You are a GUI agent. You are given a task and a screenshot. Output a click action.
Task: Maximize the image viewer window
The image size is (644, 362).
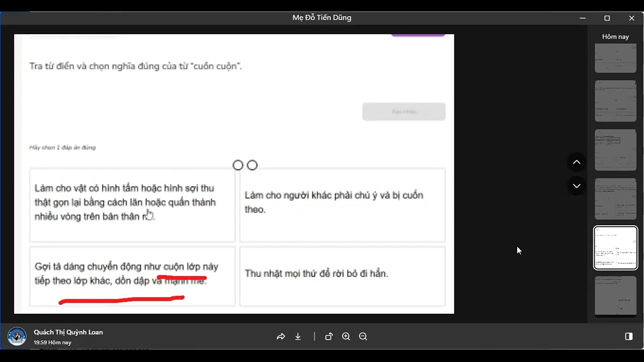[607, 18]
